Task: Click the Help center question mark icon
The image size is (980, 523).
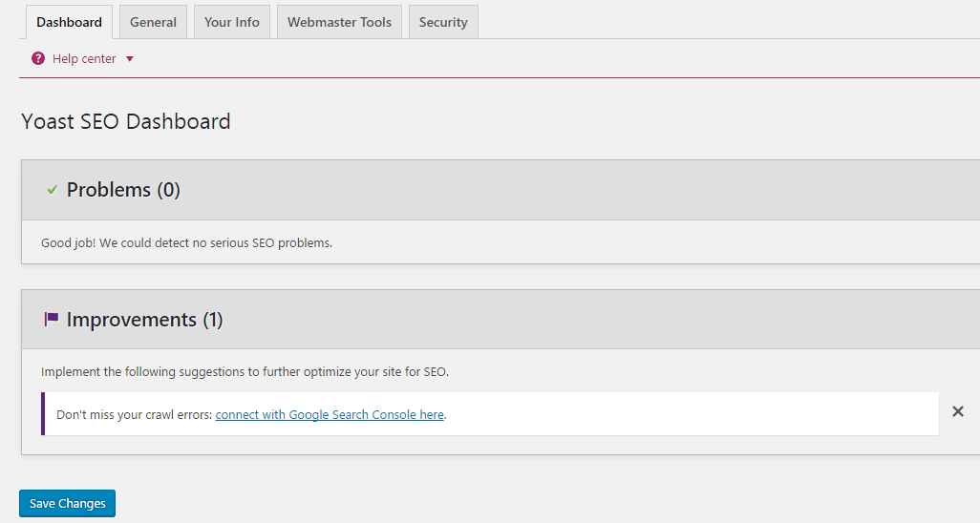Action: (x=38, y=59)
